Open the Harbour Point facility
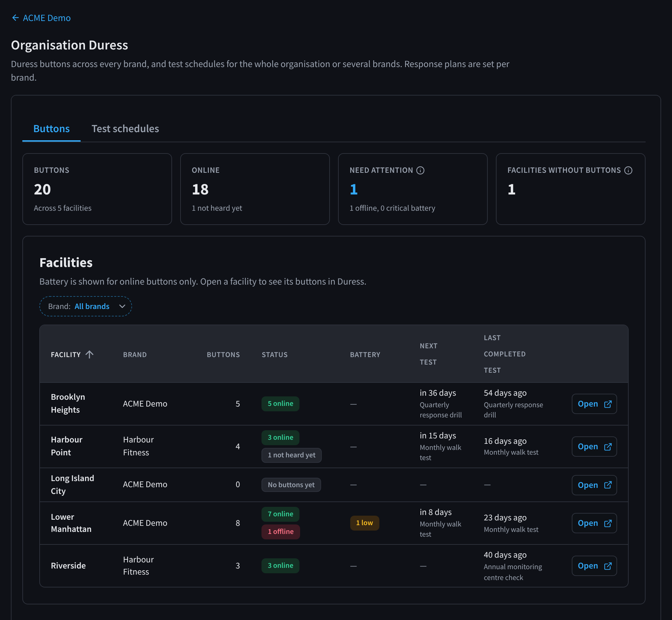 tap(594, 447)
